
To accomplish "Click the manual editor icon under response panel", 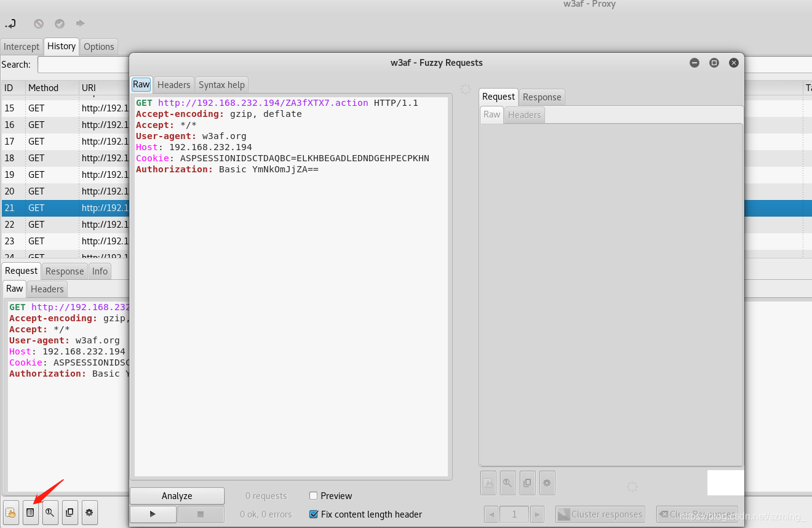I will (x=488, y=483).
